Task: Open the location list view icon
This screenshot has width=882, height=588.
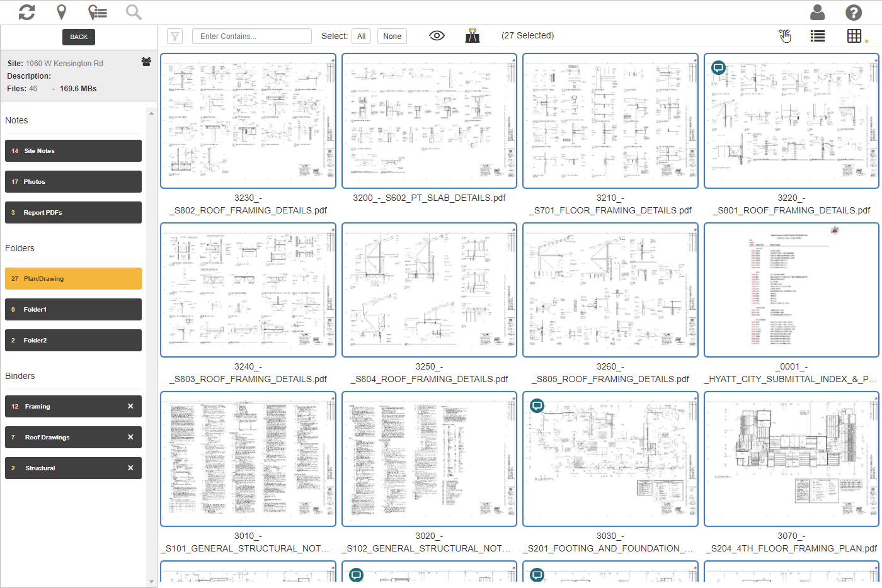Action: pos(97,12)
